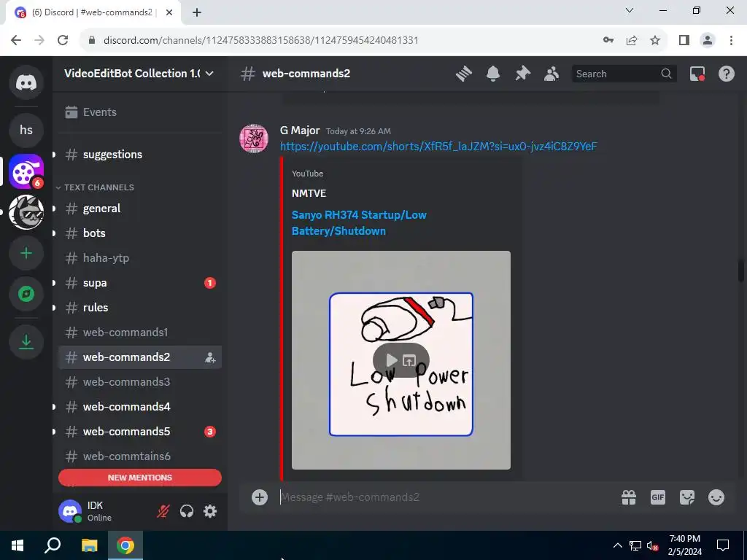Open Discord help question mark icon
Screen dimensions: 747x560
[x=726, y=74]
